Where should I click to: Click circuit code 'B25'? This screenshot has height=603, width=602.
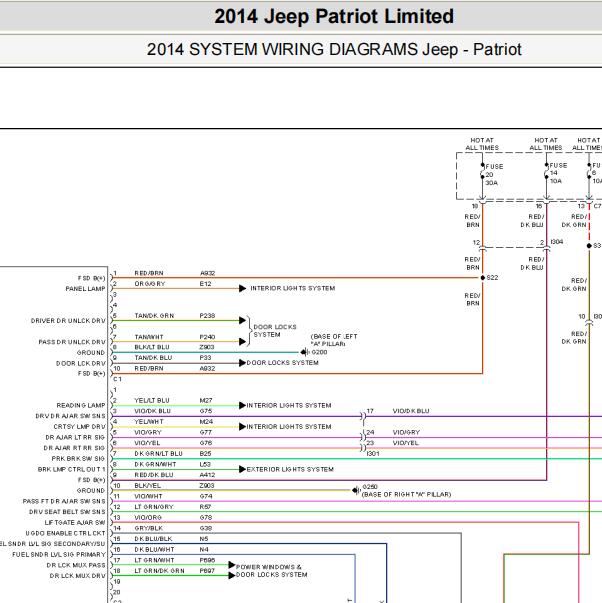[x=205, y=454]
